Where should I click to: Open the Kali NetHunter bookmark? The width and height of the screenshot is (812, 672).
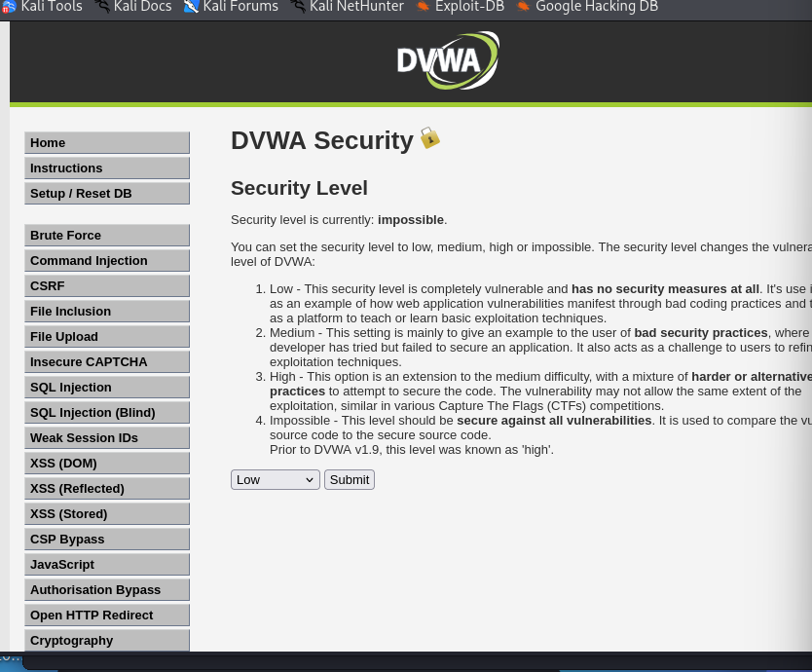347,6
